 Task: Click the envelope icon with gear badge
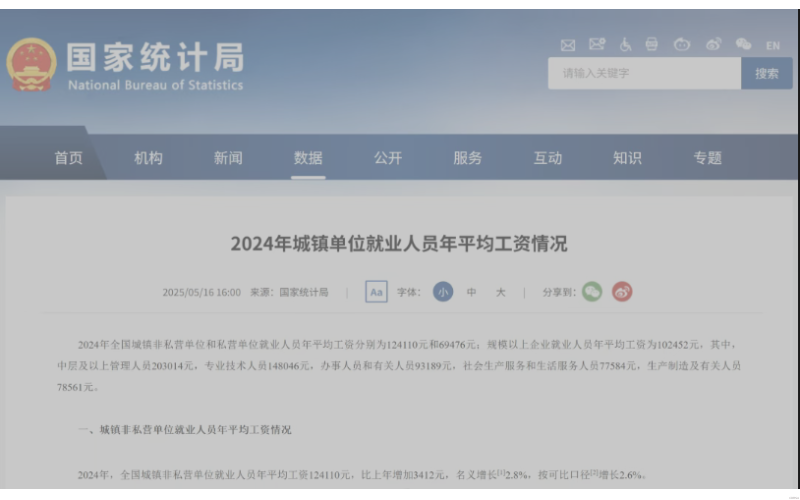pos(597,44)
